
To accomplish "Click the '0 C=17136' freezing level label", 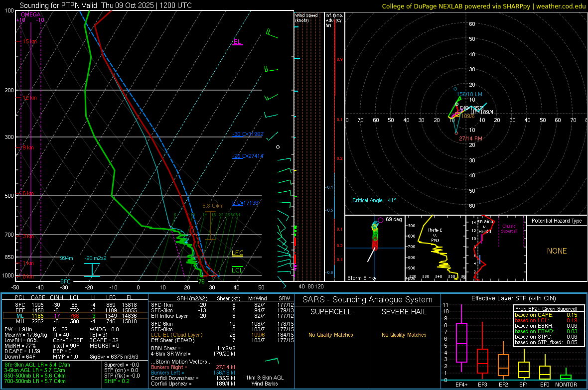I will pos(246,203).
